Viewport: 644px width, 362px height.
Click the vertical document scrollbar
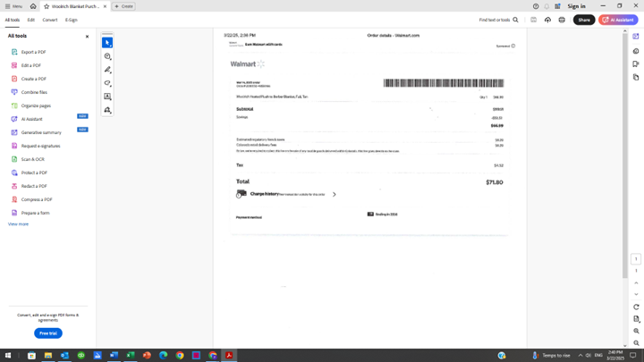click(624, 156)
